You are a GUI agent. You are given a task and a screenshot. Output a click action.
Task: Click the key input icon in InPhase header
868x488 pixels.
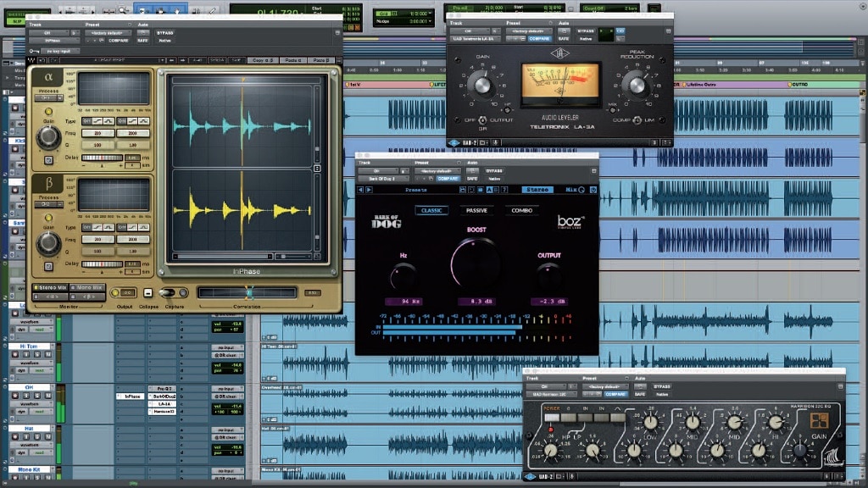pos(34,51)
